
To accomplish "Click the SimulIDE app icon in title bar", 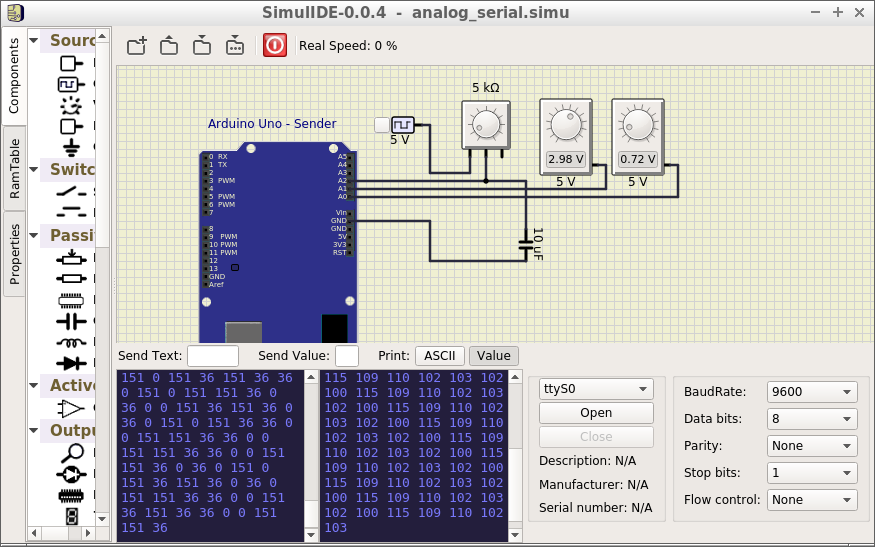I will pos(16,13).
